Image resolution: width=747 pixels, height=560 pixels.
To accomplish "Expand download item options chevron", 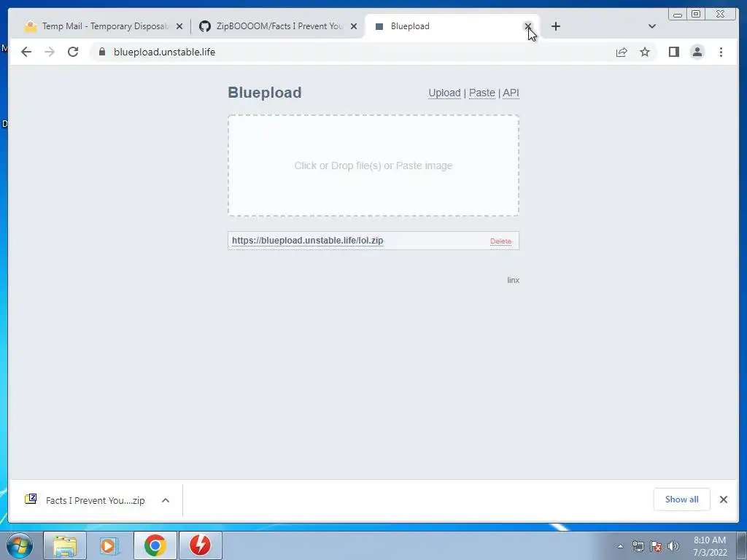I will pos(166,500).
